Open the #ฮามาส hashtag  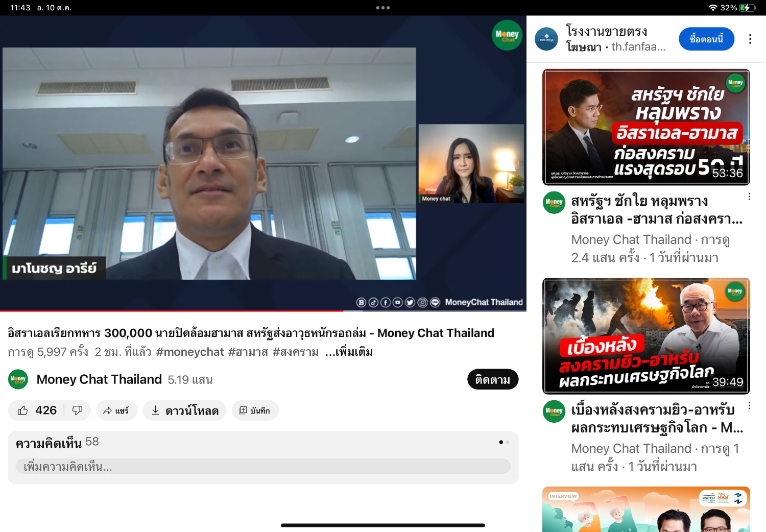248,352
